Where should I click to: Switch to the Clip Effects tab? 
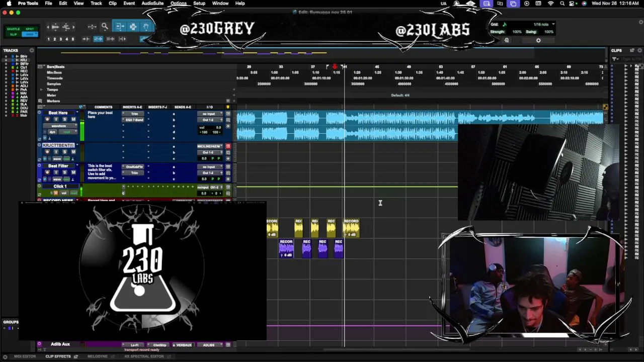[58, 356]
